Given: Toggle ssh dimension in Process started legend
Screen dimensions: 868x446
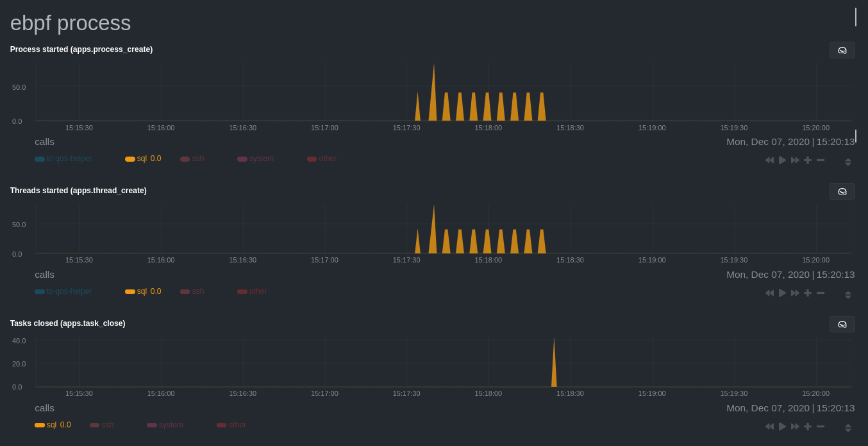Looking at the screenshot, I should pyautogui.click(x=192, y=159).
